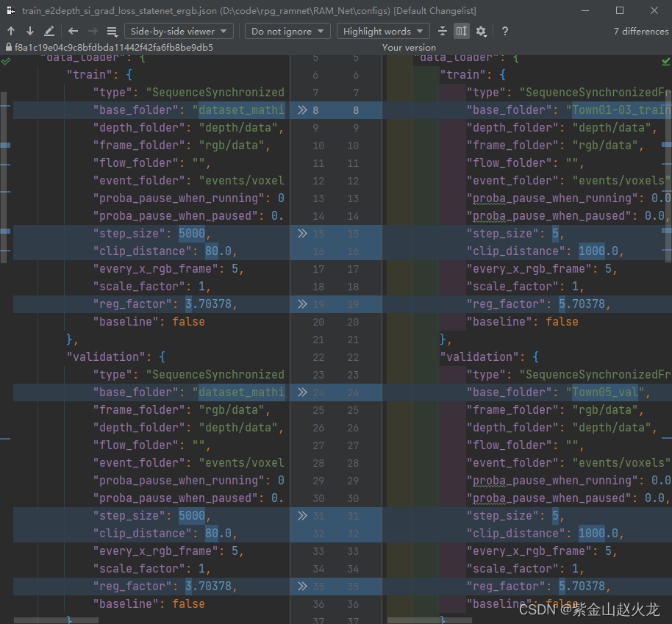The image size is (672, 624).
Task: Click the window title bar app icon
Action: click(11, 10)
